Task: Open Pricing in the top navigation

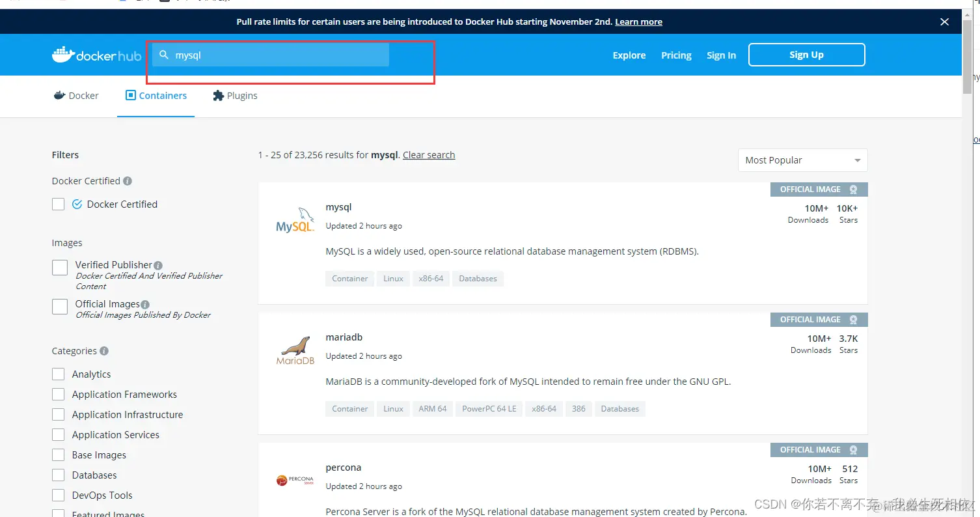Action: (676, 55)
